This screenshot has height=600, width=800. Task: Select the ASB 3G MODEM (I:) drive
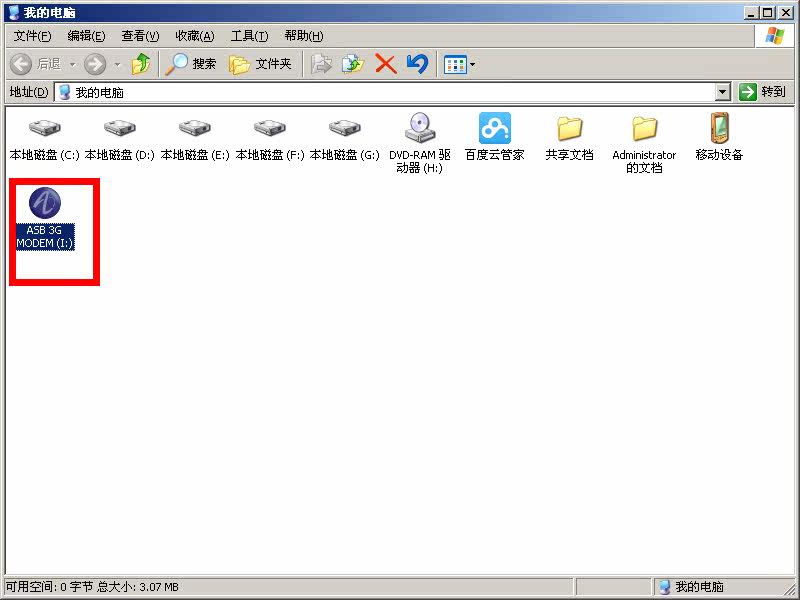coord(45,204)
